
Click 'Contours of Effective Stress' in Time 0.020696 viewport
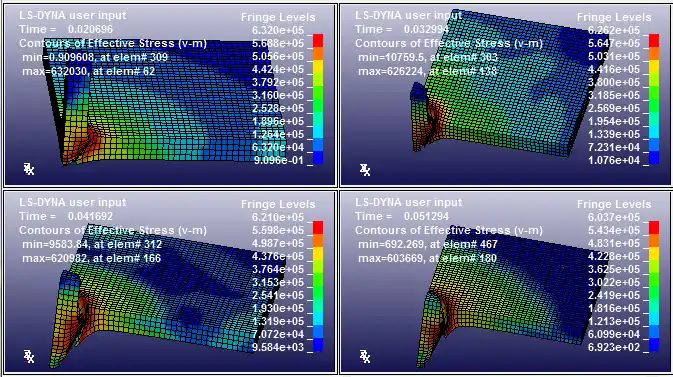click(113, 43)
